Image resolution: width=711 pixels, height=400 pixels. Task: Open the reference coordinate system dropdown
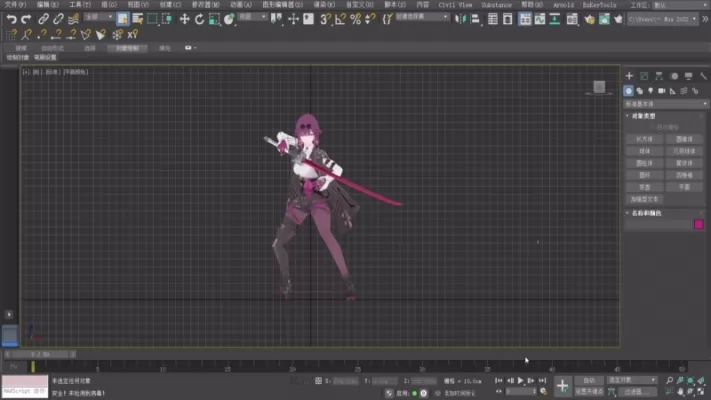pyautogui.click(x=253, y=17)
